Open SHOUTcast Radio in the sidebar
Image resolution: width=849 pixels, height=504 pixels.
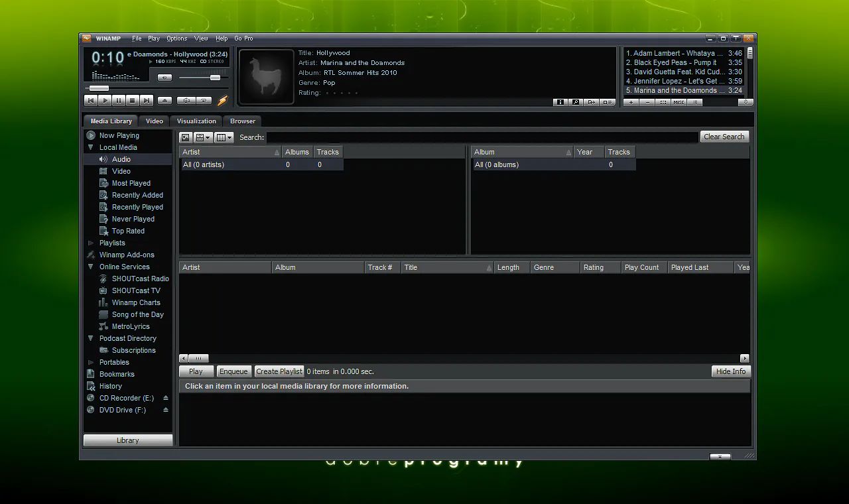tap(139, 279)
